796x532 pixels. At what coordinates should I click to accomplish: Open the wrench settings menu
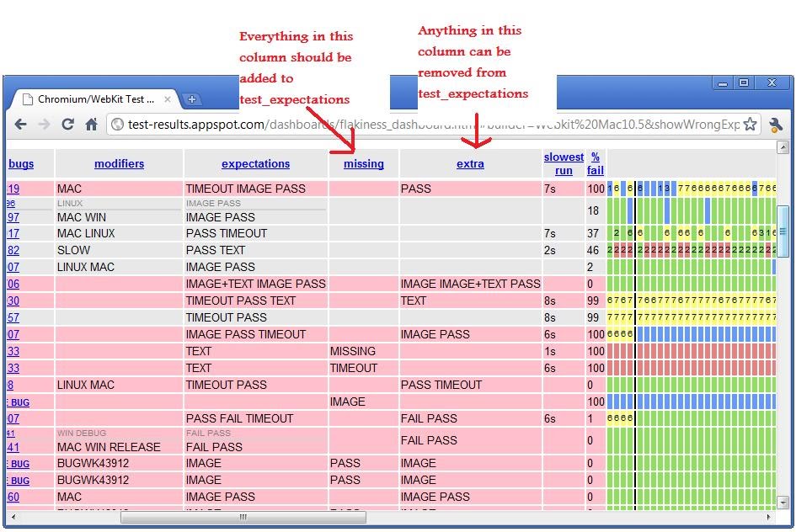tap(776, 125)
